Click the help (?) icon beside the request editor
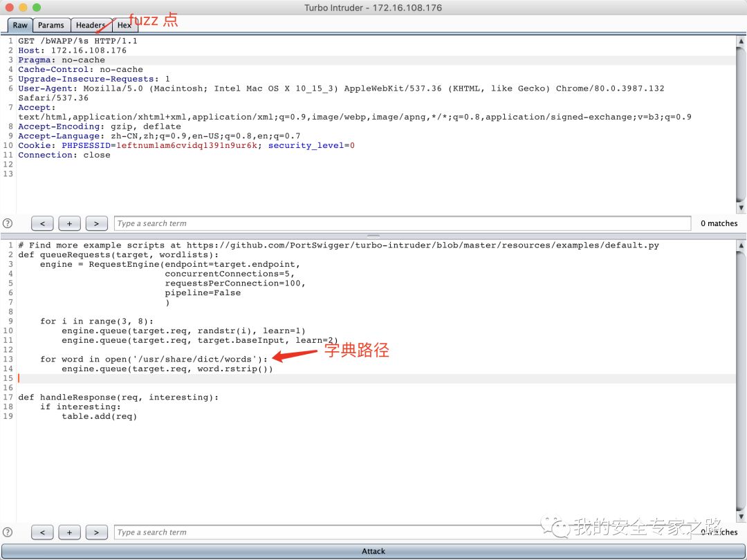 [8, 223]
